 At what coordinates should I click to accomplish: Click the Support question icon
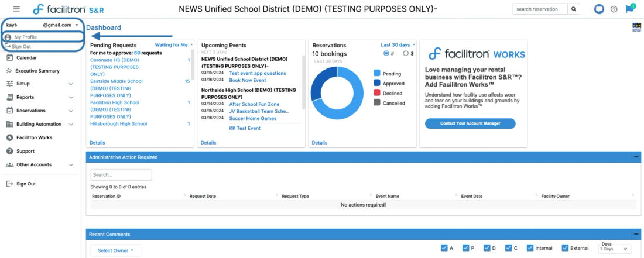(10, 151)
